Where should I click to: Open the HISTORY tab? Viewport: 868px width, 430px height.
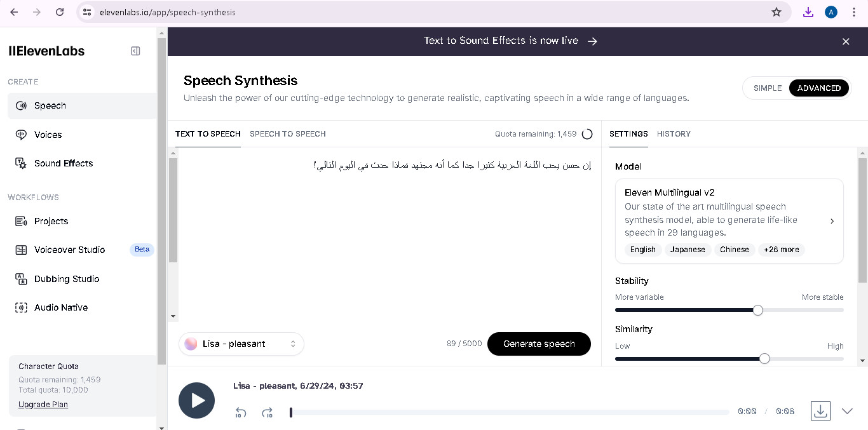[674, 134]
